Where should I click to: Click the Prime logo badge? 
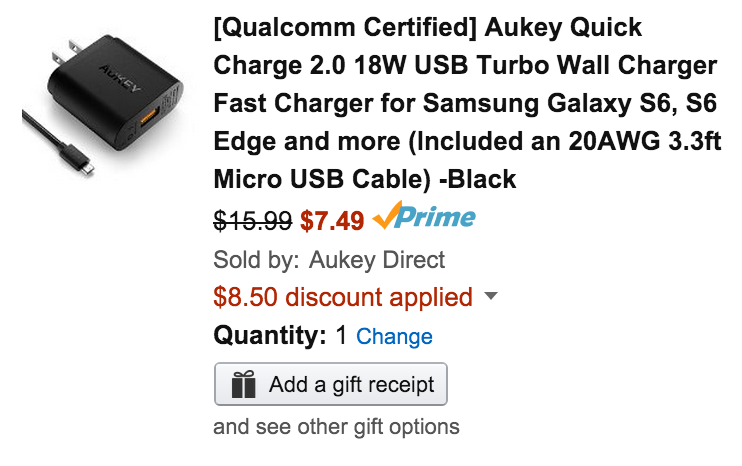pyautogui.click(x=424, y=216)
